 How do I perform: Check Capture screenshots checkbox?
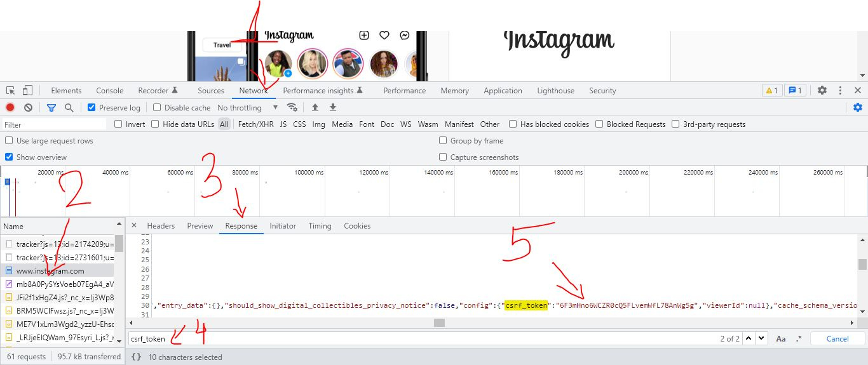(443, 157)
